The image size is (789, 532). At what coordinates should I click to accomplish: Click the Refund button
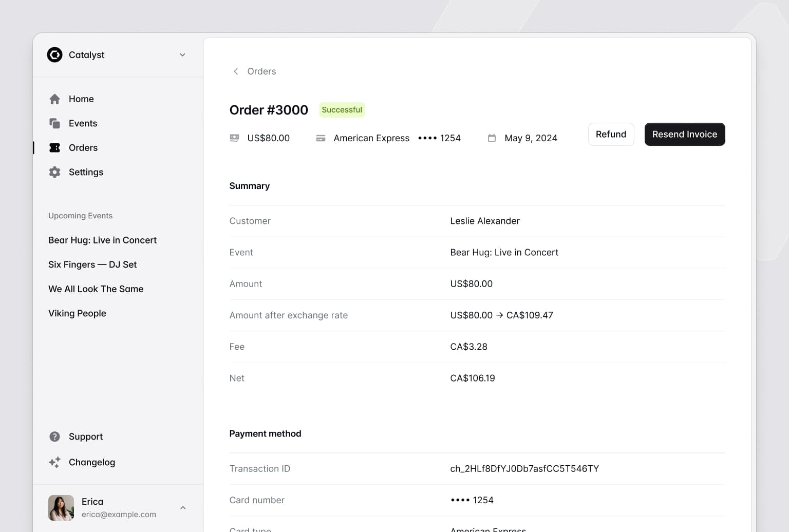click(x=611, y=134)
